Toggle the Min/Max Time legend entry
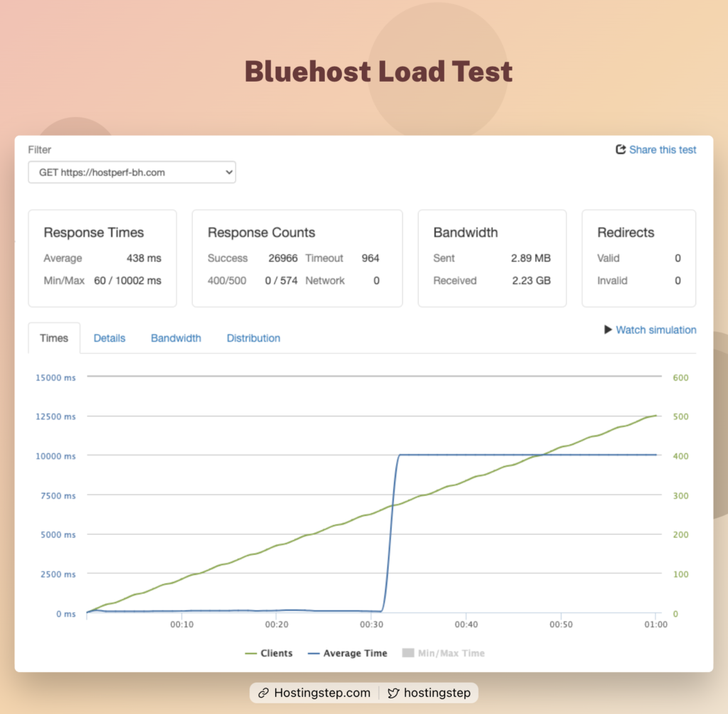728x714 pixels. tap(444, 653)
